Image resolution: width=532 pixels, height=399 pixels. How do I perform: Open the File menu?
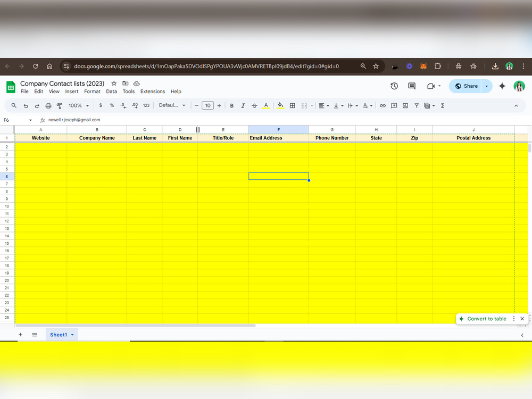(24, 92)
